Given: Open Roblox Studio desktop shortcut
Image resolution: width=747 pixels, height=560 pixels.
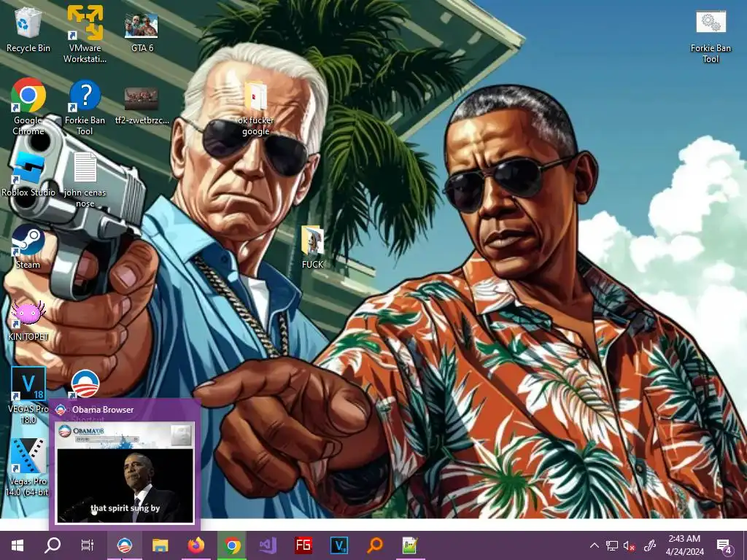Looking at the screenshot, I should 28,174.
